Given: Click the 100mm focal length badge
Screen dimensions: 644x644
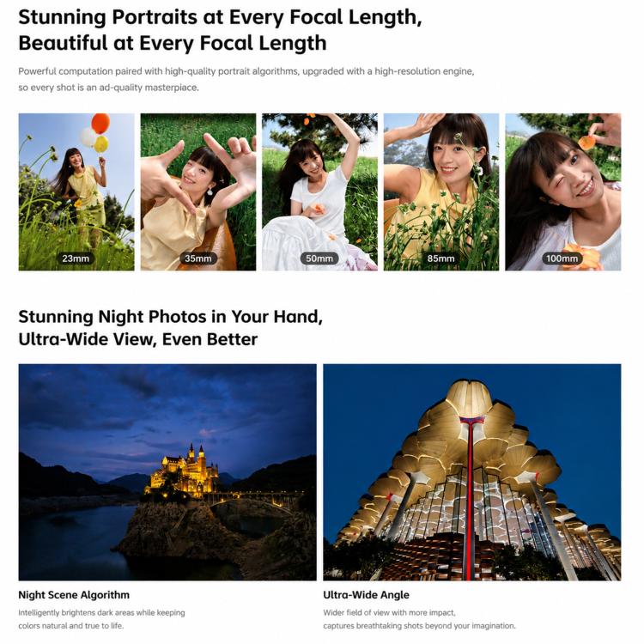Looking at the screenshot, I should pos(562,258).
